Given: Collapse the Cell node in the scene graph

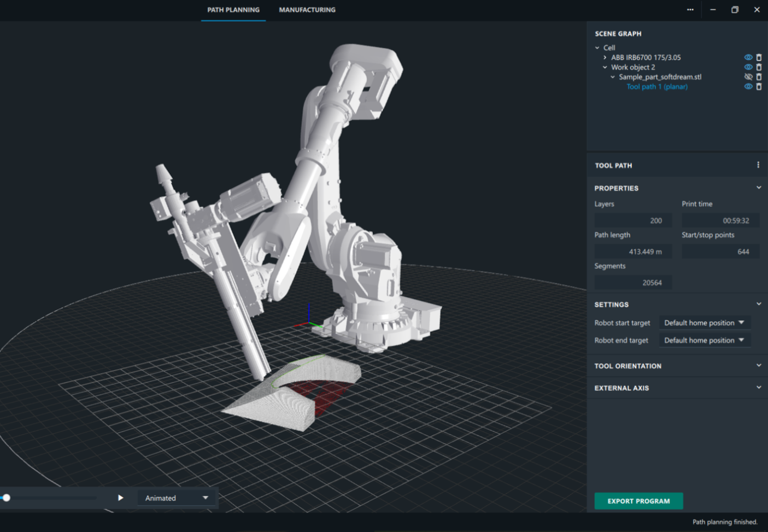Looking at the screenshot, I should (x=597, y=48).
